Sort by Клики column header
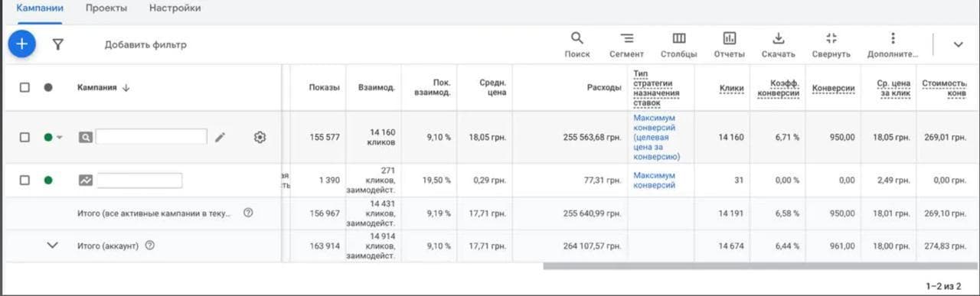Viewport: 980px width, 296px height. point(732,88)
